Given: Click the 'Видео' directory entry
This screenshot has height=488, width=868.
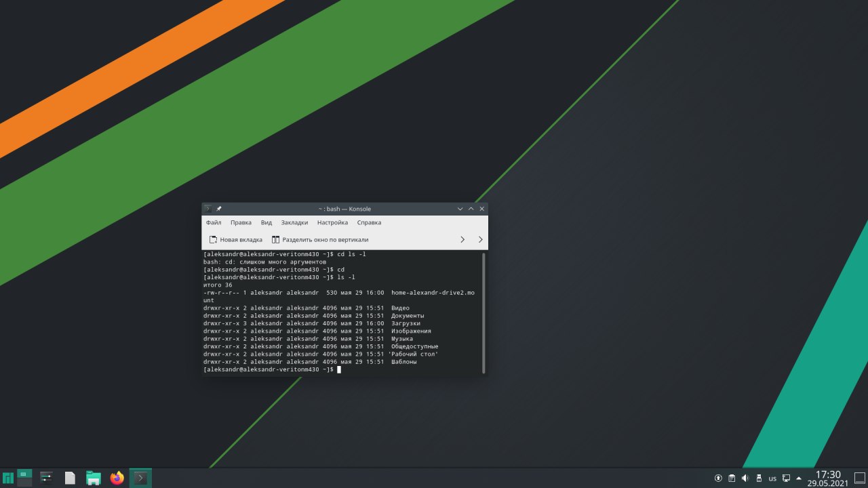Looking at the screenshot, I should coord(400,308).
